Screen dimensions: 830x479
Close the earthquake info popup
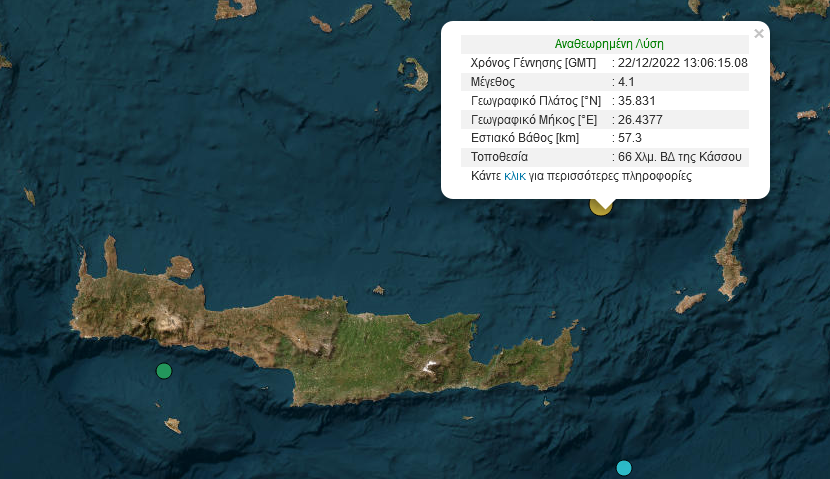pyautogui.click(x=759, y=34)
